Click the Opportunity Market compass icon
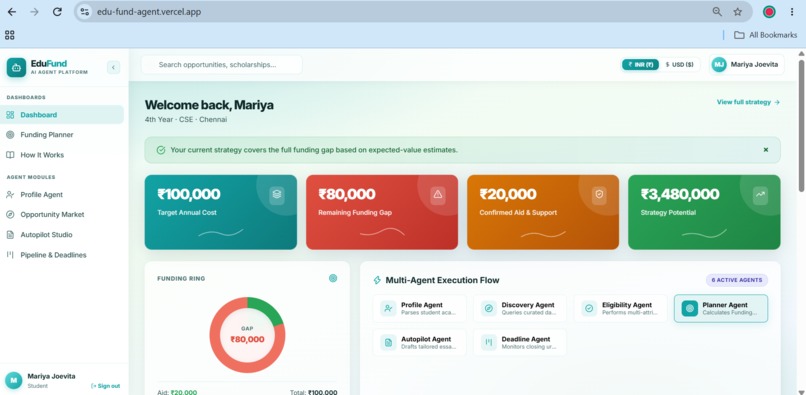The height and width of the screenshot is (395, 806). [x=10, y=214]
